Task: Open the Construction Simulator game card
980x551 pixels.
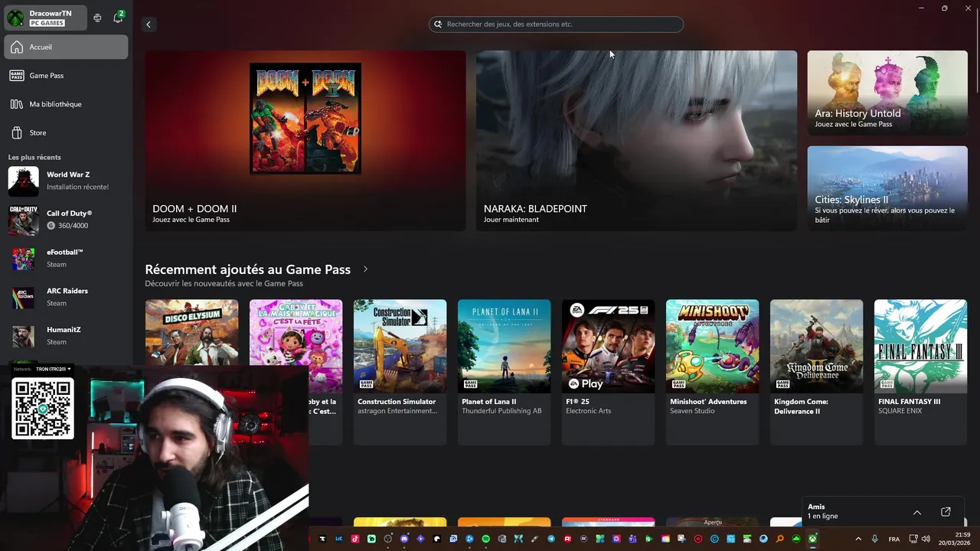Action: (x=400, y=372)
